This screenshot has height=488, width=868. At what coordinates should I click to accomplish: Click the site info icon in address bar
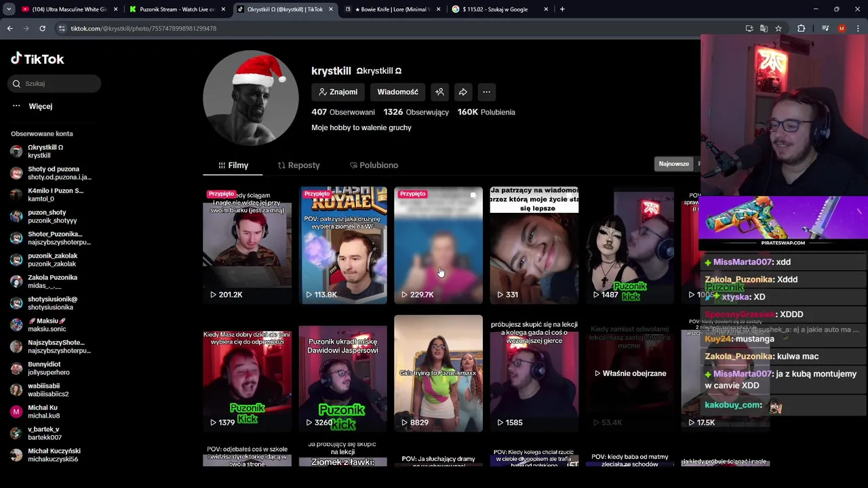tap(62, 28)
